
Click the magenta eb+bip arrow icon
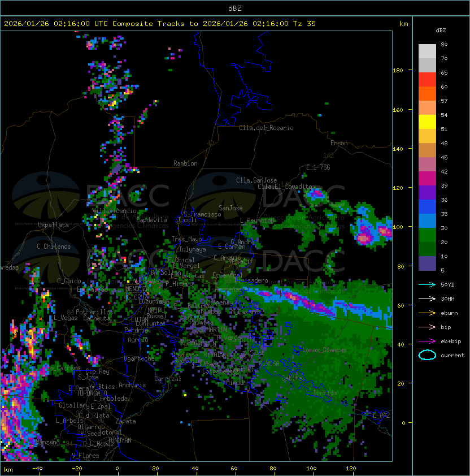427,341
